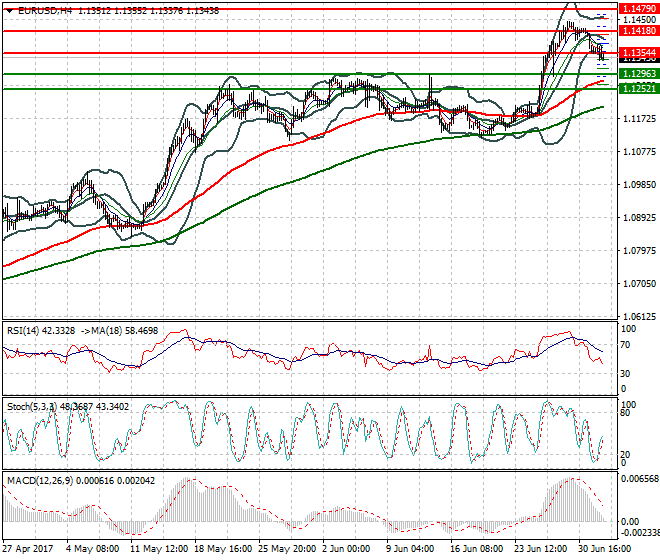
Task: Click the 1.09850 price axis value
Action: coord(639,185)
